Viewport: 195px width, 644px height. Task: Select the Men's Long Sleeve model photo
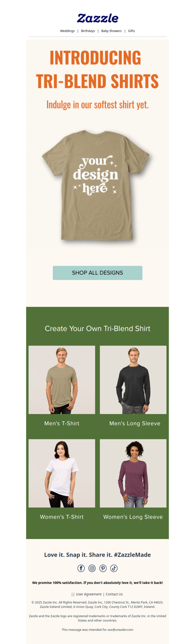coord(133,380)
